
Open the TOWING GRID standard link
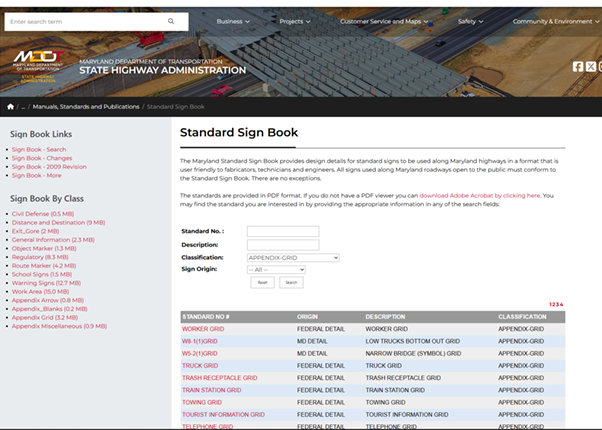(x=202, y=402)
